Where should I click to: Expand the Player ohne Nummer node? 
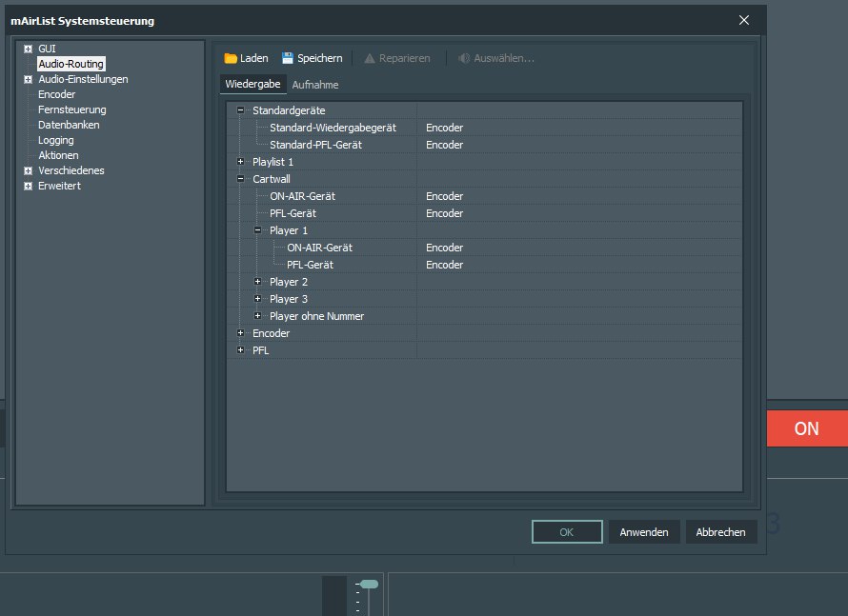pos(258,315)
